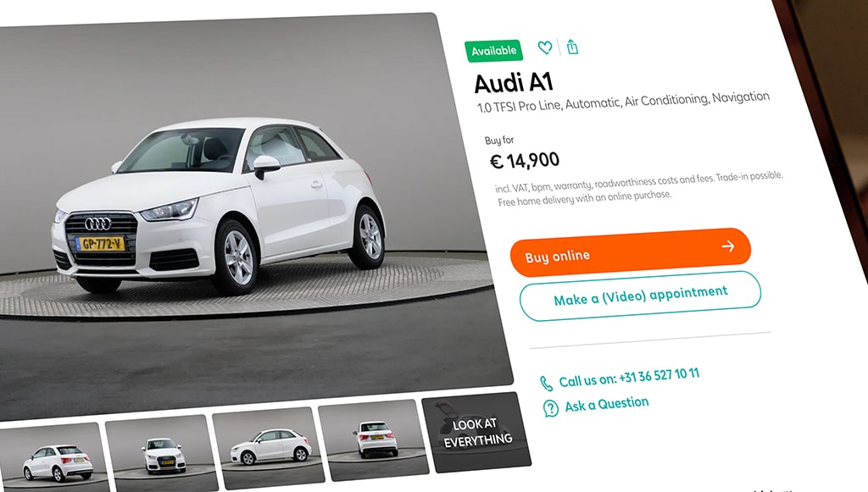This screenshot has height=492, width=868.
Task: Click the € 14,900 price text
Action: coord(525,161)
